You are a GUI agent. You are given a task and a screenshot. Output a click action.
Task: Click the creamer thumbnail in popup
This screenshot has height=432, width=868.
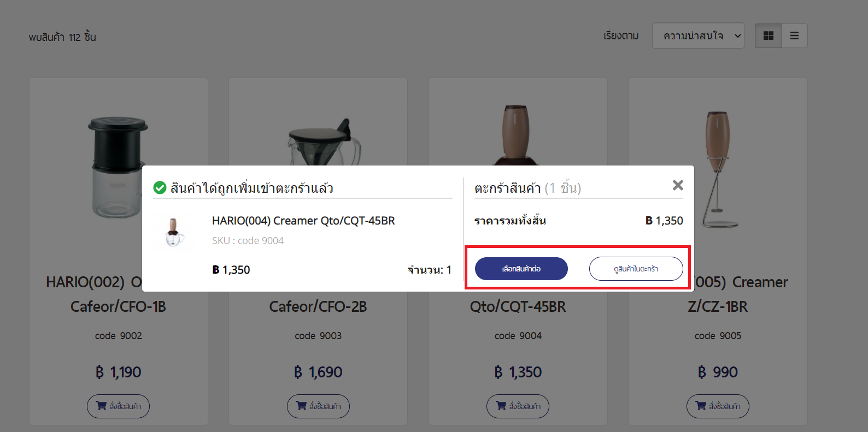point(174,232)
